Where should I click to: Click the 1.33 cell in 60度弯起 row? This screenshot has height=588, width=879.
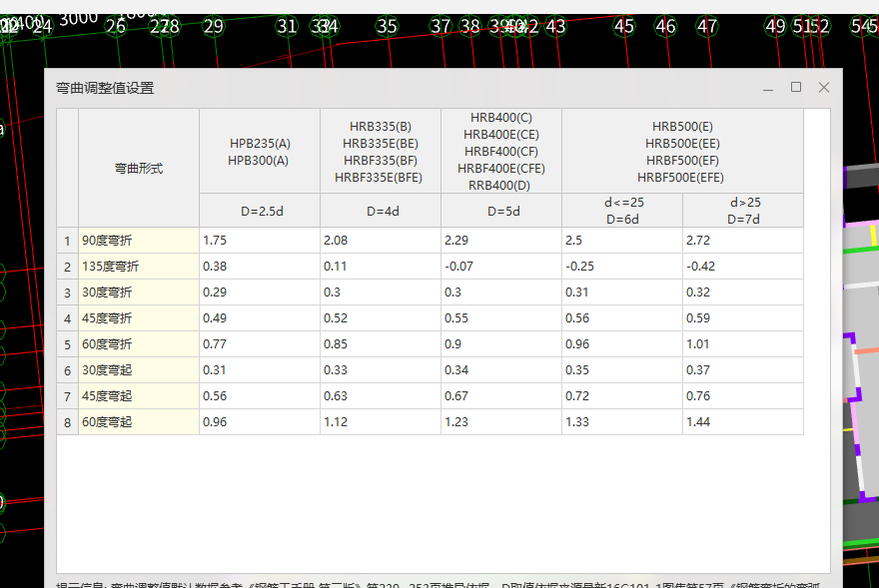[622, 422]
